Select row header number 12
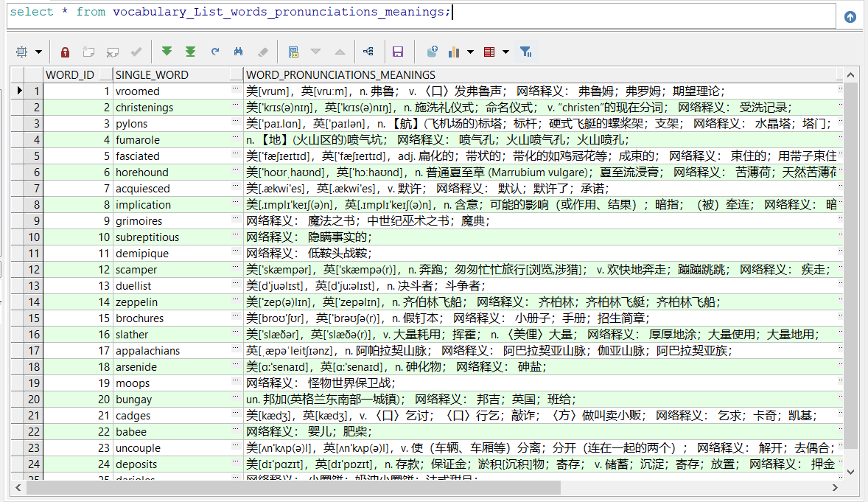The height and width of the screenshot is (502, 868). coord(34,269)
